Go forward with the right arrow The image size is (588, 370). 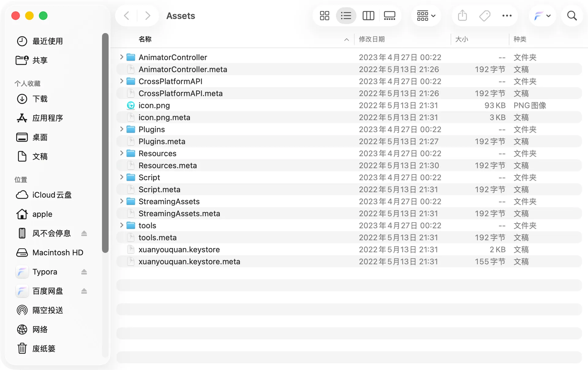click(x=148, y=16)
